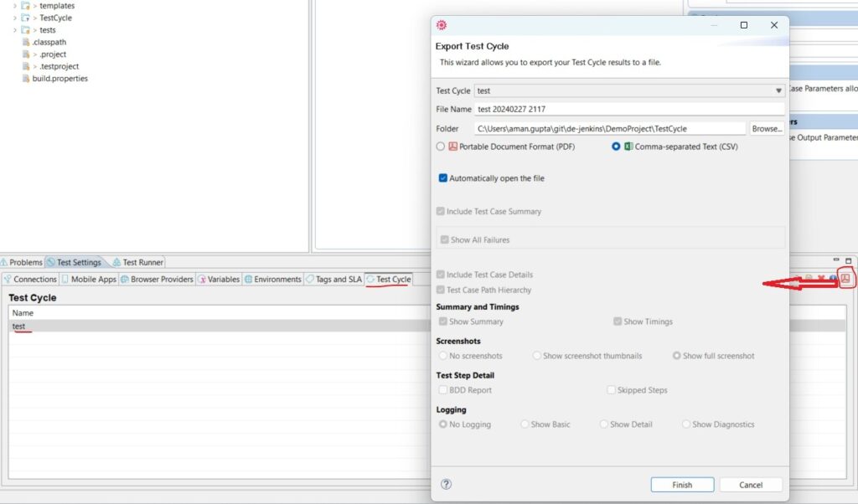Select No Logging radio button

442,424
